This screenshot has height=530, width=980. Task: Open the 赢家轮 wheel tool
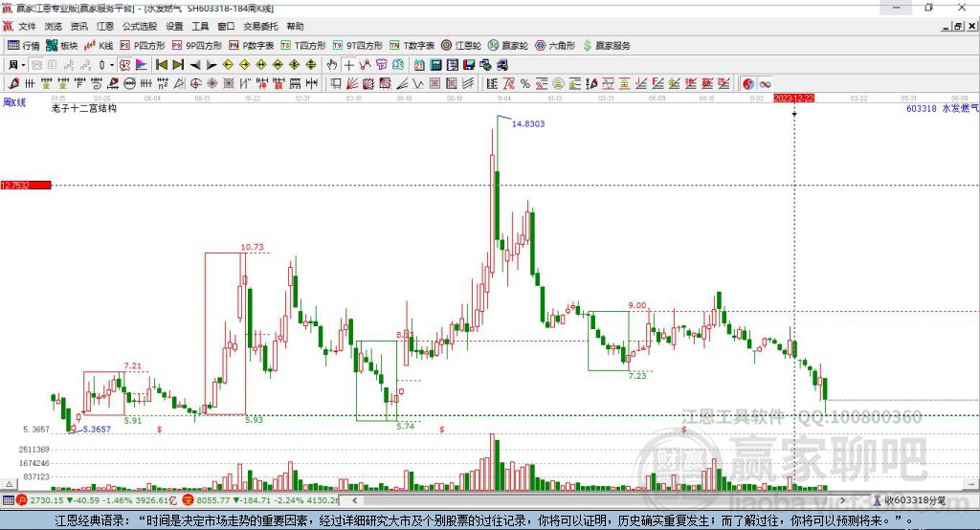pos(508,46)
